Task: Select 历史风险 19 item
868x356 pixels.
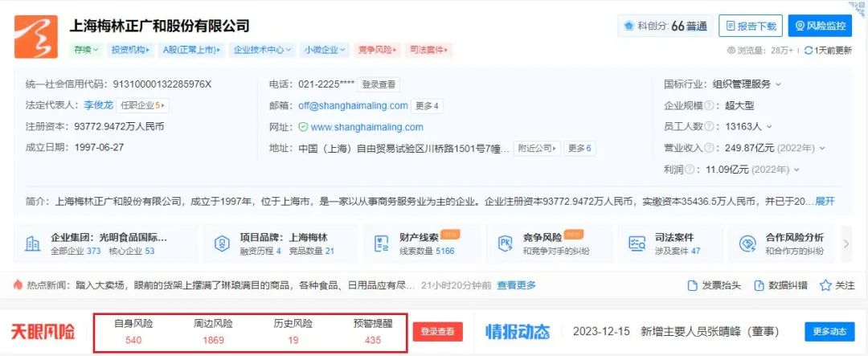Action: pyautogui.click(x=293, y=332)
